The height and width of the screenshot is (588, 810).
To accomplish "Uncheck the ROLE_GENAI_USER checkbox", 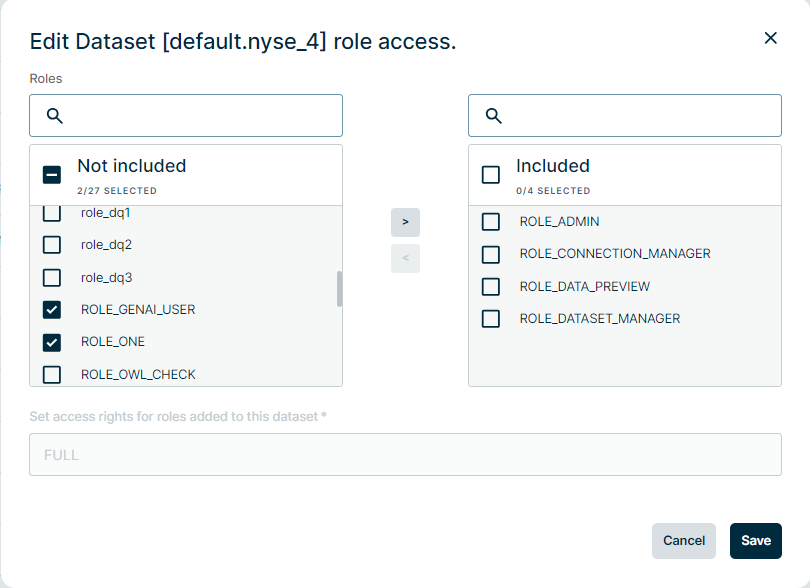I will (52, 310).
